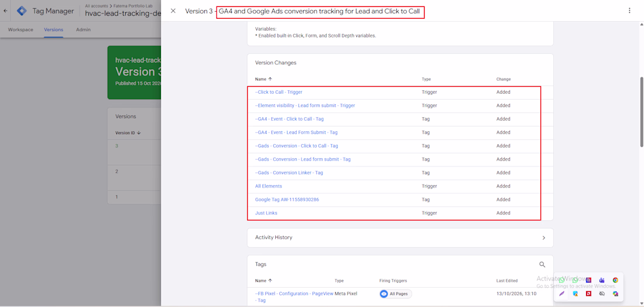The width and height of the screenshot is (644, 307).
Task: Click the 13/10/2026, 13:10 date cell
Action: pyautogui.click(x=516, y=294)
